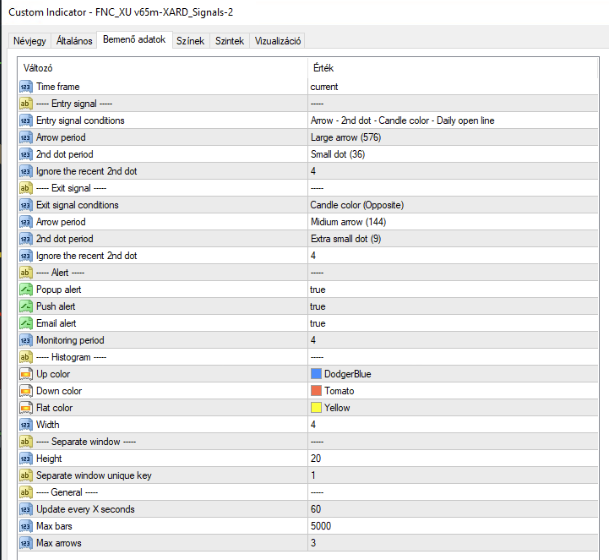This screenshot has height=560, width=609.
Task: Click the Email alert boolean icon
Action: (x=26, y=324)
